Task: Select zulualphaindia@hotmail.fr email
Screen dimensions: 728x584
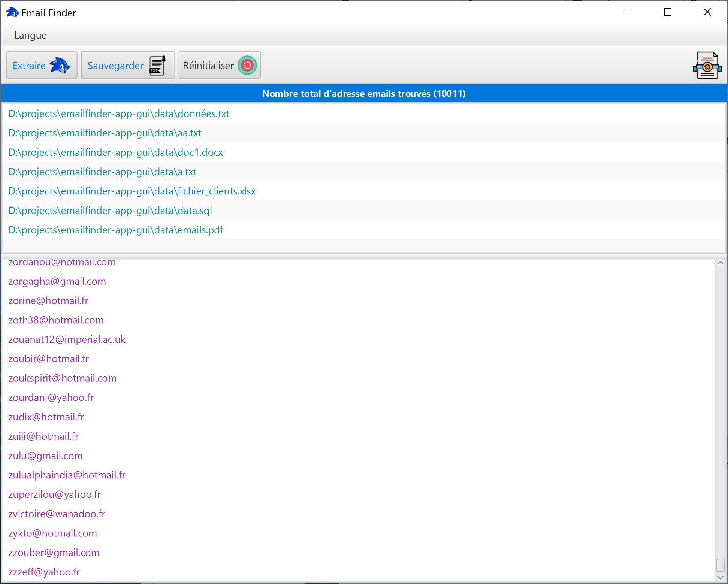Action: (x=67, y=475)
